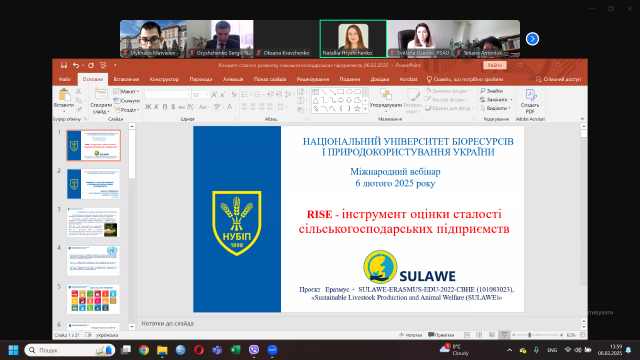The height and width of the screenshot is (360, 640).
Task: Toggle the Примітки comments pane
Action: pyautogui.click(x=441, y=335)
